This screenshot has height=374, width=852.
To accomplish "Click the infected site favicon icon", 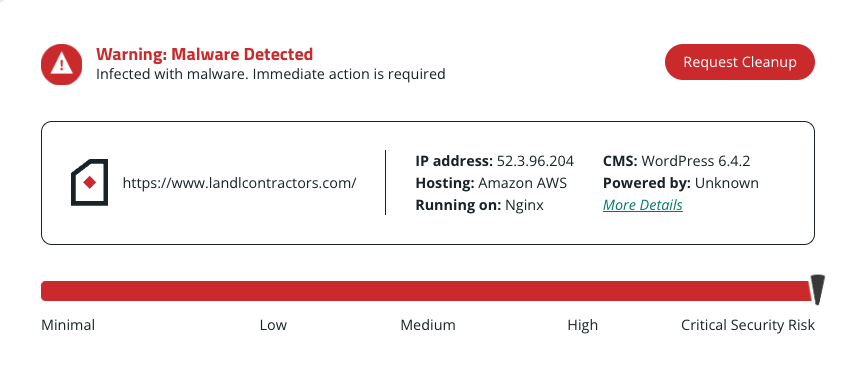I will coord(90,183).
